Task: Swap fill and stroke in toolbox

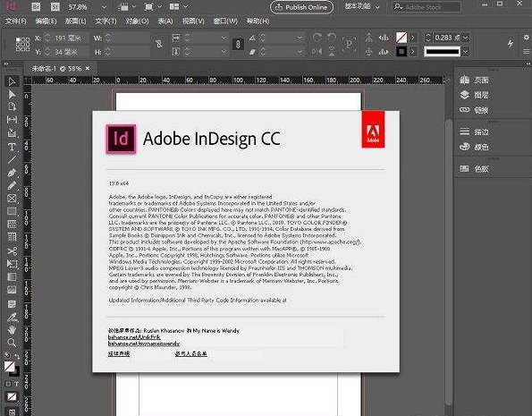Action: click(17, 356)
